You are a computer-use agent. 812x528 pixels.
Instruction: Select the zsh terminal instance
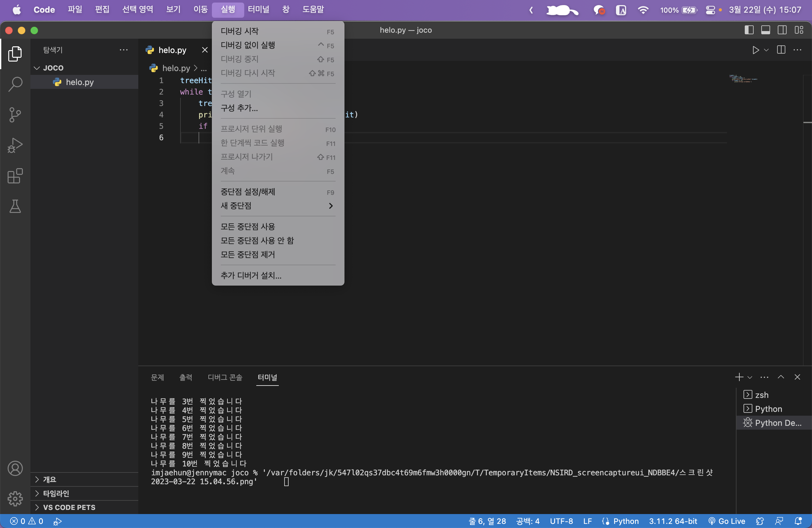tap(773, 395)
